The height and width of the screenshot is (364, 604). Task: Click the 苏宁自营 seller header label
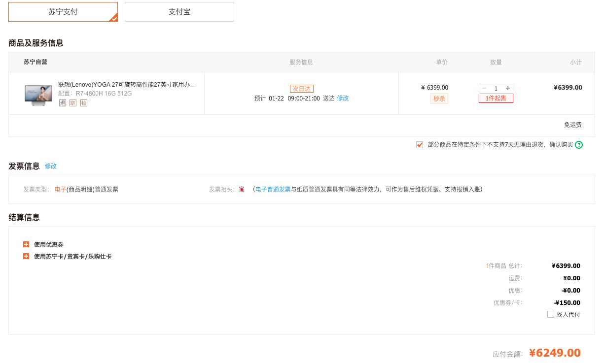(x=36, y=62)
